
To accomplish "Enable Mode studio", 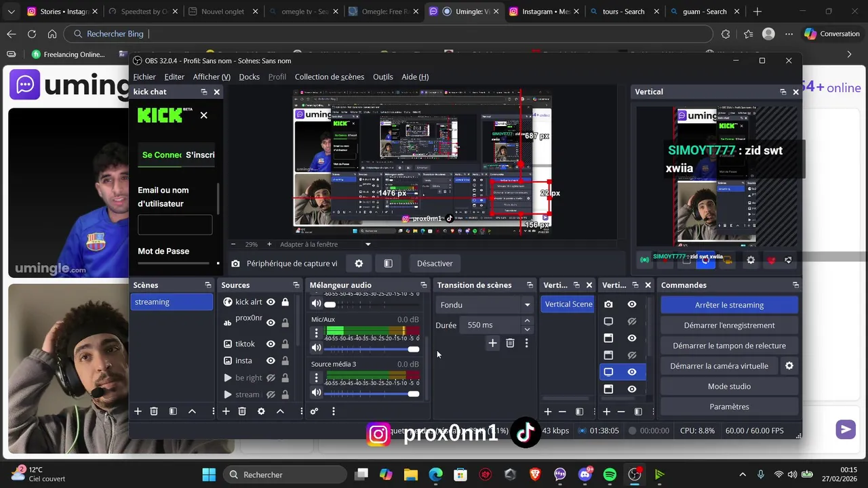I will click(x=729, y=386).
